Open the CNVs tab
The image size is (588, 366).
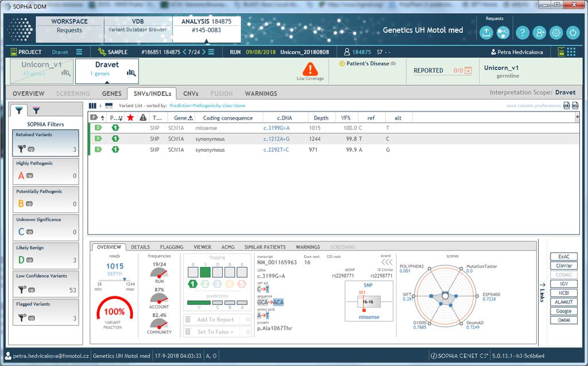(191, 94)
